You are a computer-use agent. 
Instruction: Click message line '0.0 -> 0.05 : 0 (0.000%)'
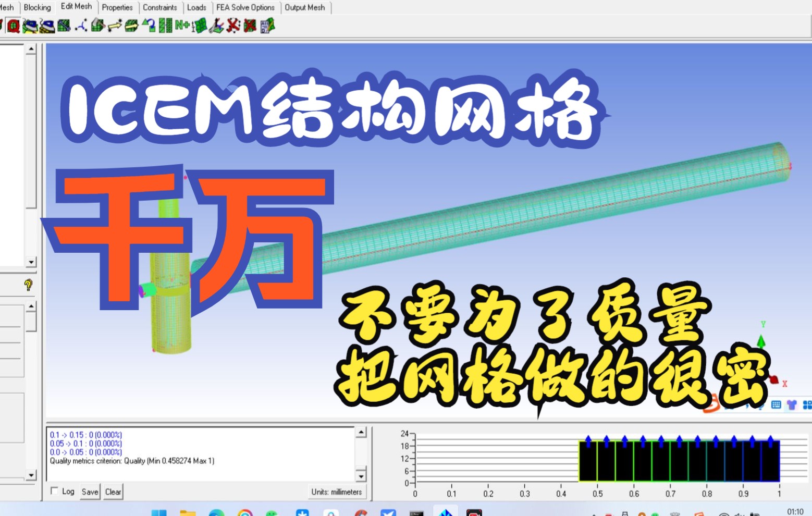(x=86, y=452)
